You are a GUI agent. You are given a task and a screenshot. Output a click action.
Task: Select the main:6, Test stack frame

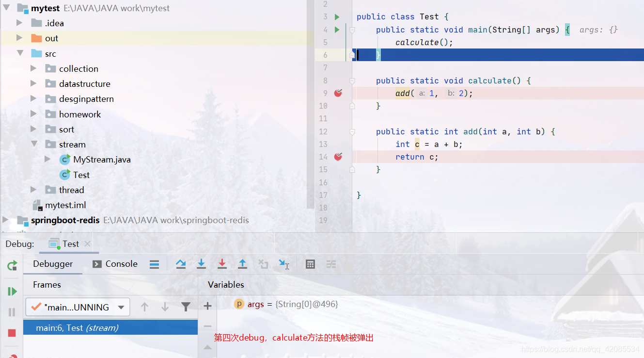[110, 328]
